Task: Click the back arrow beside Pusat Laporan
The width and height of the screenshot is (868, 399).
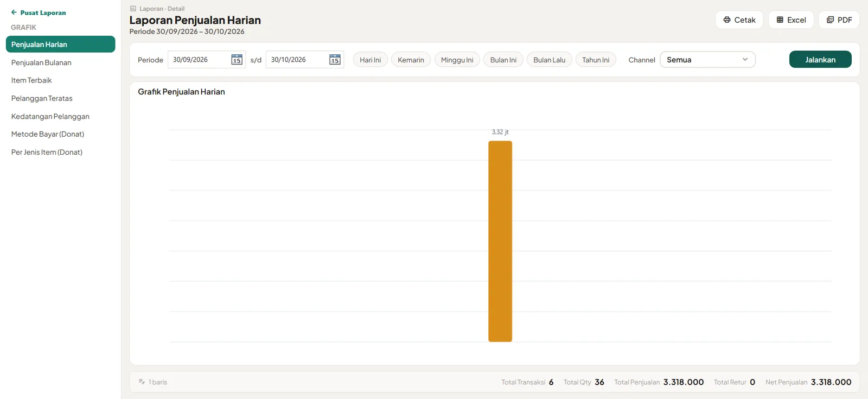Action: coord(14,12)
